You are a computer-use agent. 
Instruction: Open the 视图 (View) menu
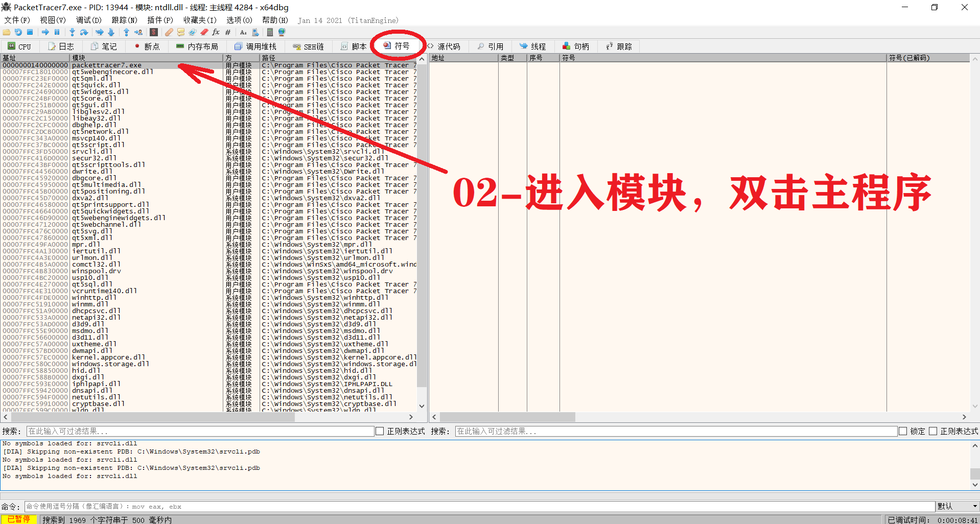coord(53,20)
